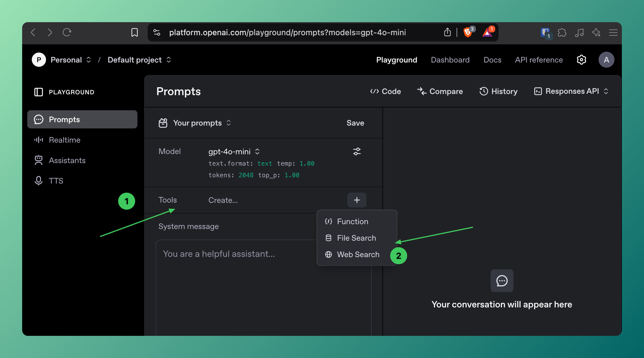Open the settings gear icon
644x358 pixels.
coord(581,60)
